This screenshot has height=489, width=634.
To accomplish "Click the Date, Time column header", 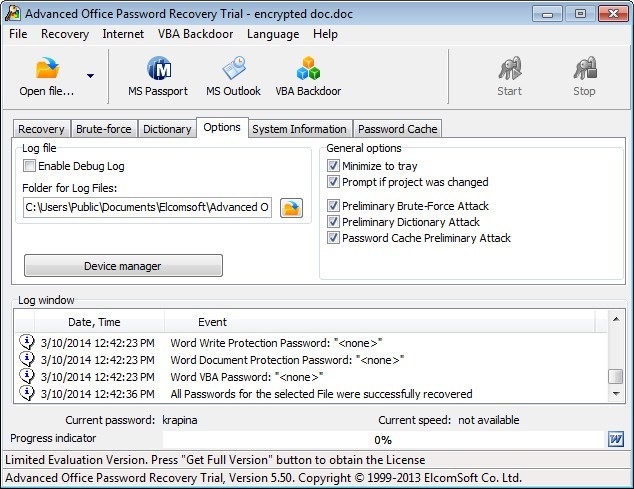I will point(99,322).
